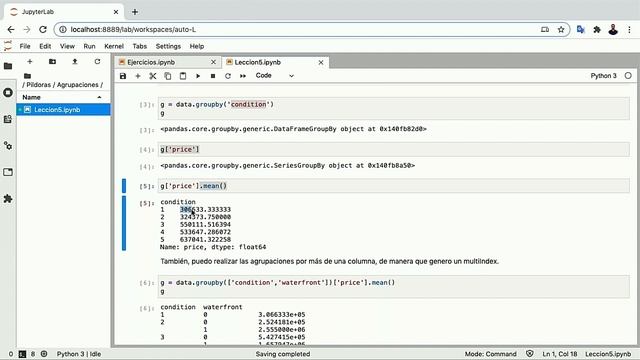Image resolution: width=640 pixels, height=360 pixels.
Task: Open the Tabs menu
Action: click(140, 46)
